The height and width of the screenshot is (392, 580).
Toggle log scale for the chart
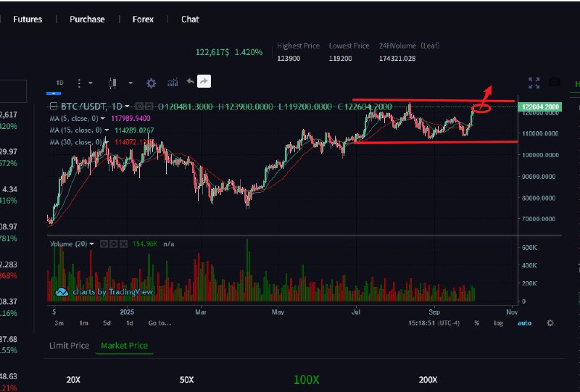point(498,322)
